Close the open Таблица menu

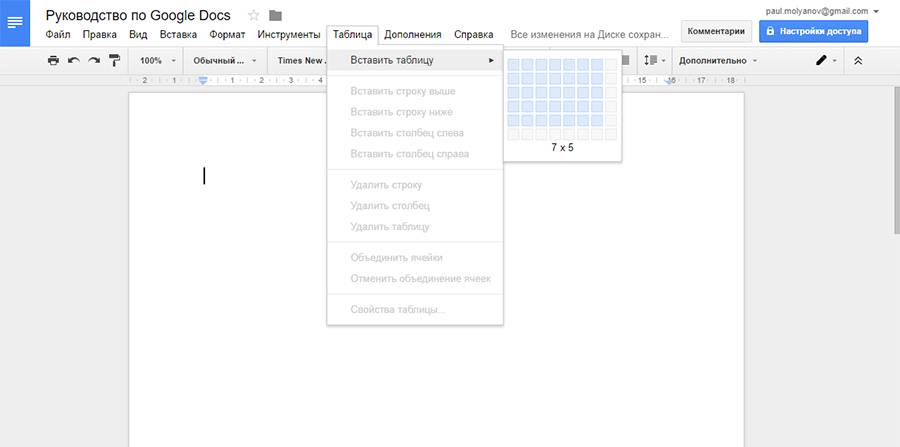click(352, 34)
